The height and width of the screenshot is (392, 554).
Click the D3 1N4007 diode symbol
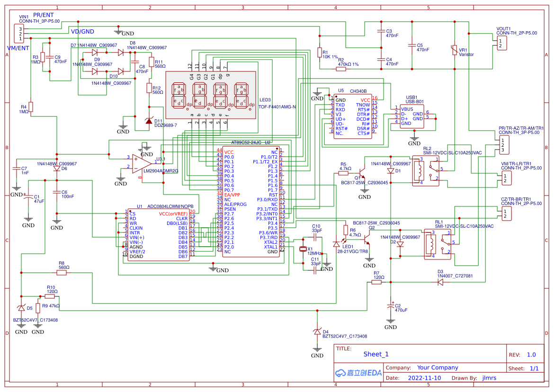pos(440,282)
